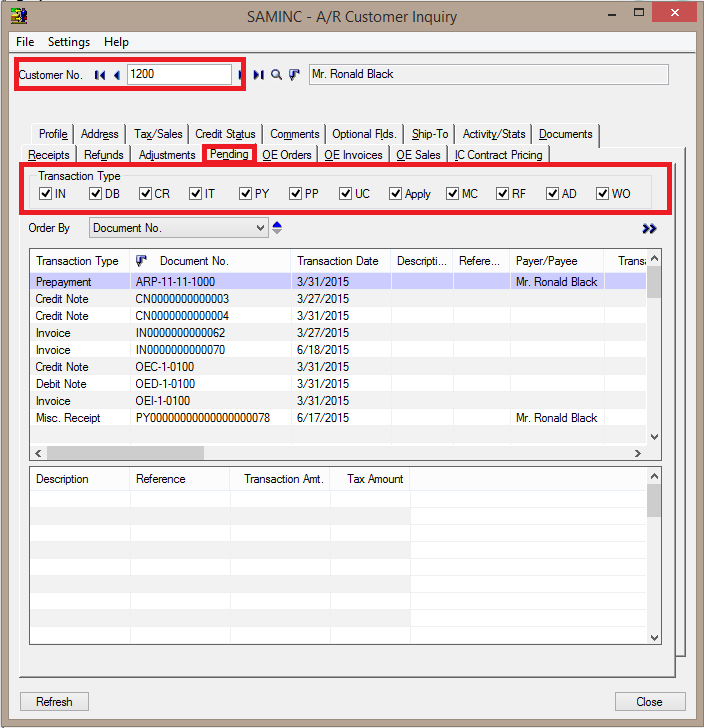The image size is (704, 728).
Task: Click the Close button at bottom right
Action: 649,702
